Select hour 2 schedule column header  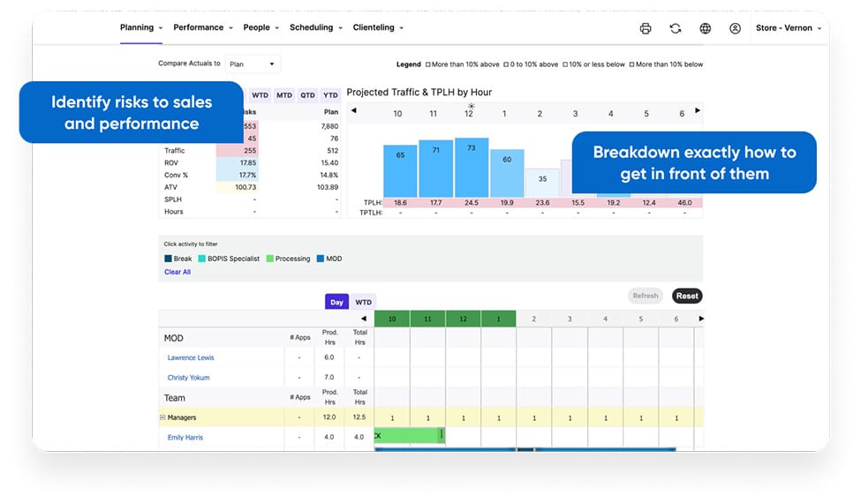(533, 319)
